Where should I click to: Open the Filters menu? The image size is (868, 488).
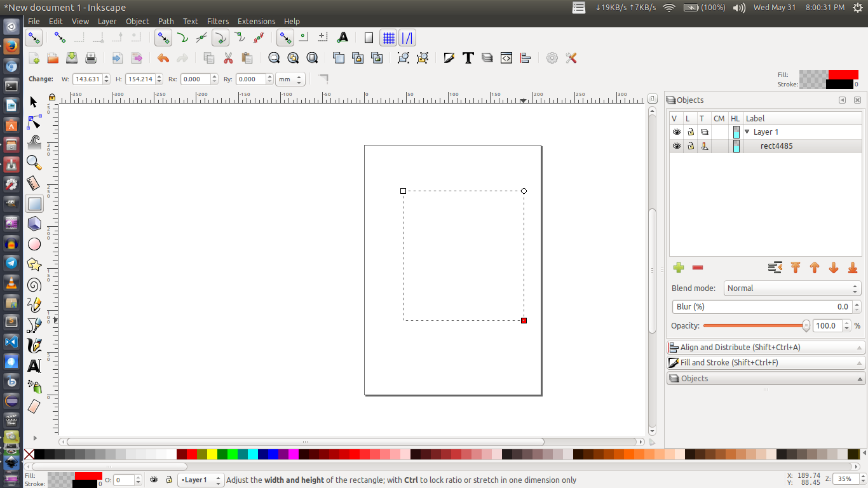pyautogui.click(x=218, y=21)
